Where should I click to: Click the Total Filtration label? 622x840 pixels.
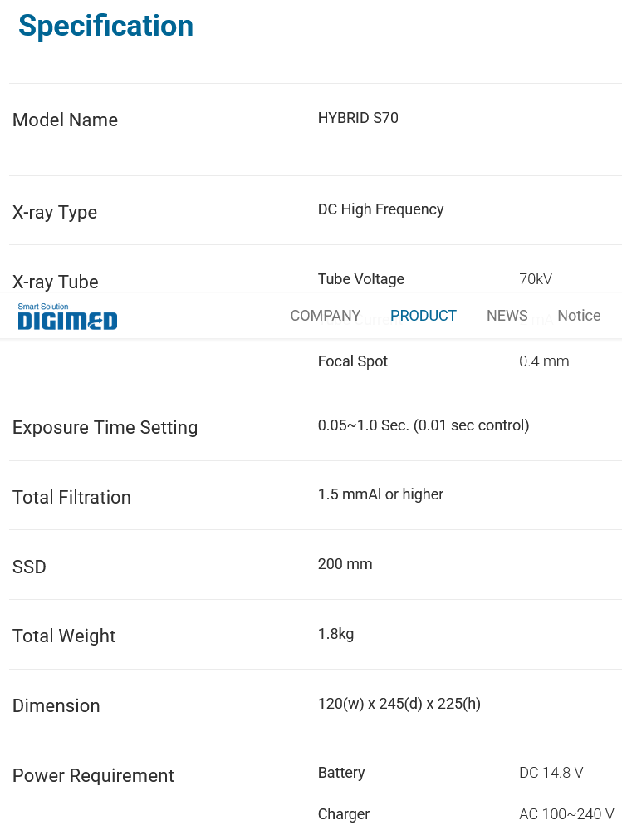pos(71,497)
